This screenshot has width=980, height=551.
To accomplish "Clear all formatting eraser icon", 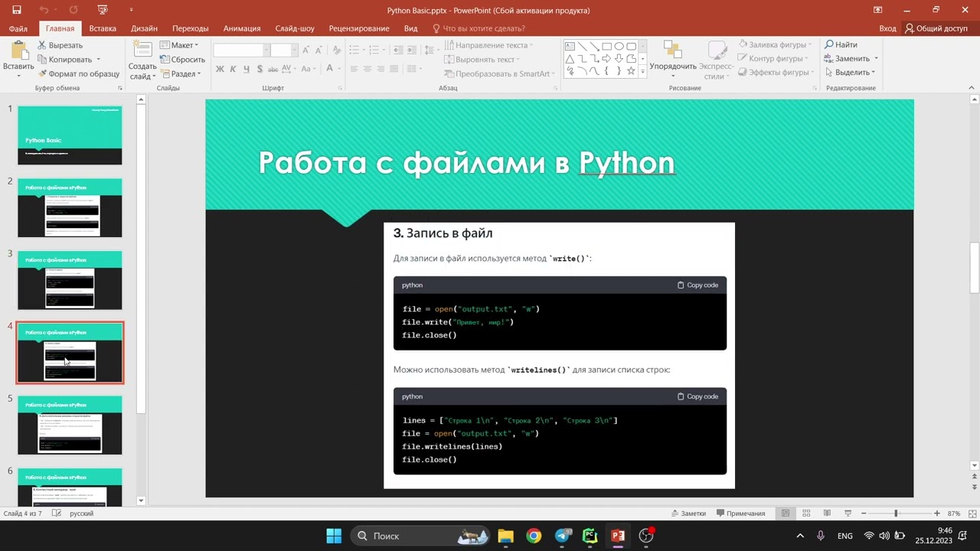I will pos(335,50).
